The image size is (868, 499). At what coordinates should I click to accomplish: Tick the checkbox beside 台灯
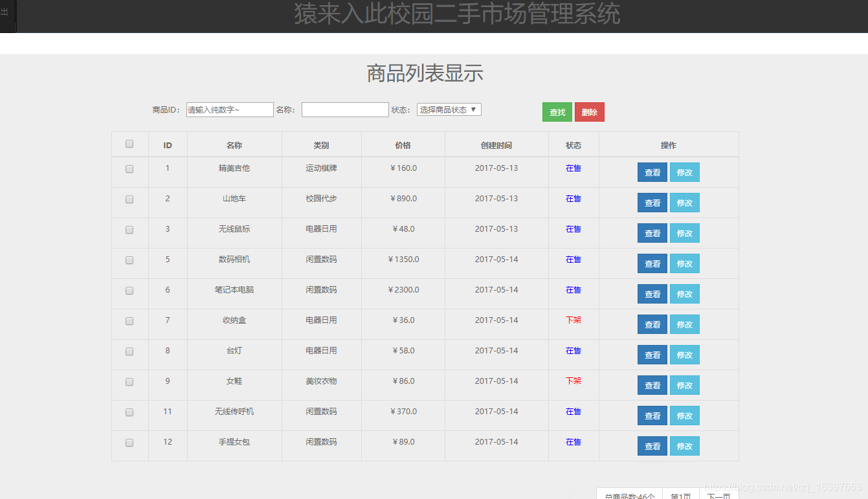(x=129, y=351)
